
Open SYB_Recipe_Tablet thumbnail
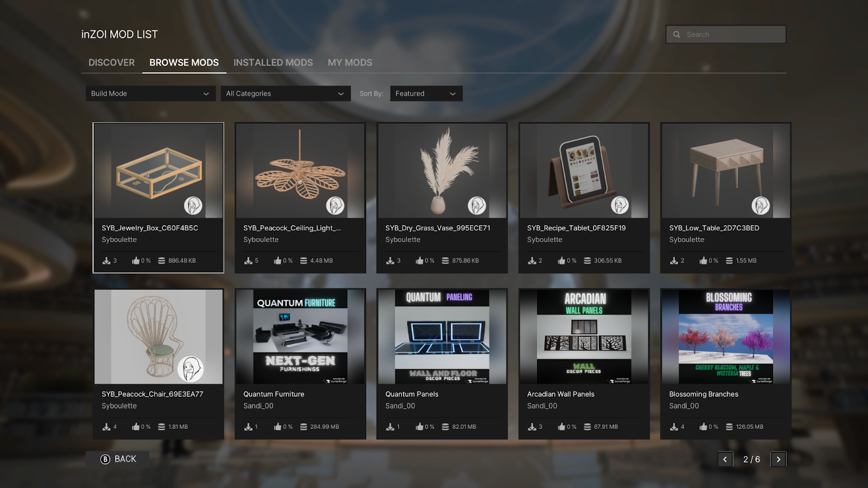(x=584, y=171)
